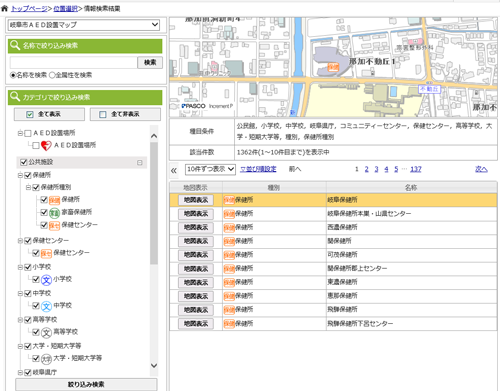Click 地図表示 for 東濃保健所
The image size is (500, 391).
click(x=196, y=283)
